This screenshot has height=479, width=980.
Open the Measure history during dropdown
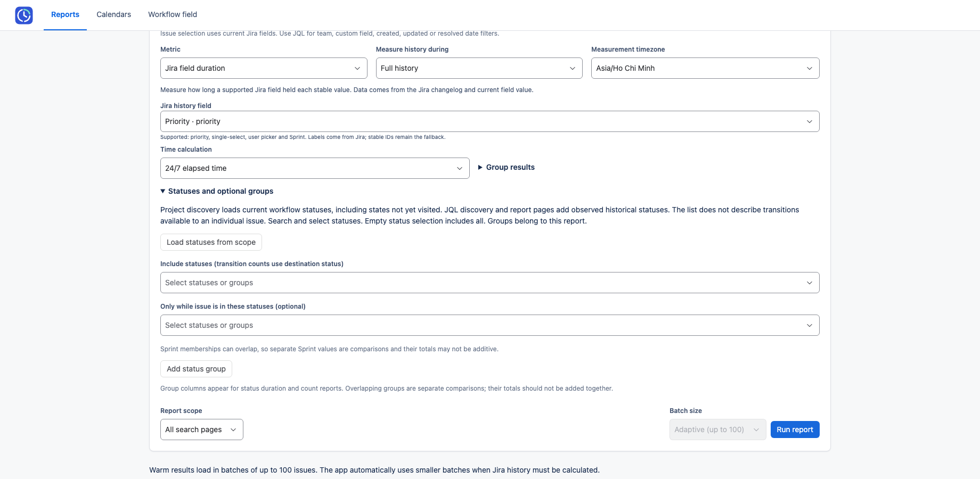coord(479,68)
